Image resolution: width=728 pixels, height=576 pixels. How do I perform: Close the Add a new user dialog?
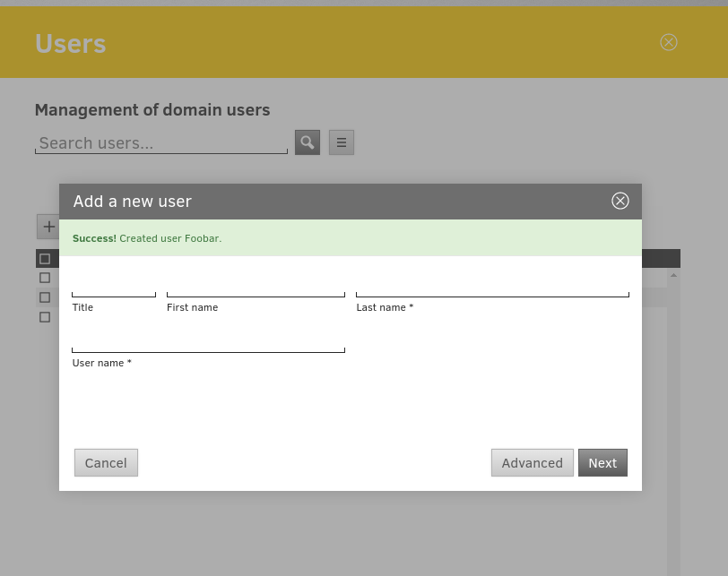(620, 201)
